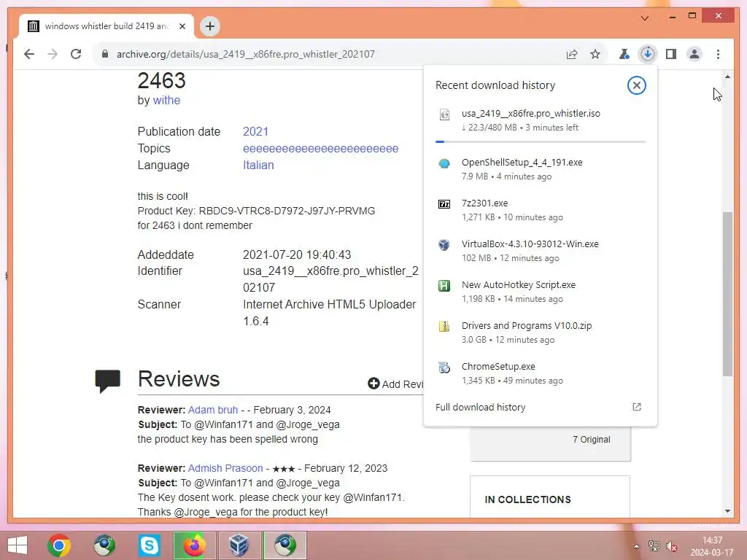The height and width of the screenshot is (560, 747).
Task: Open VirtualBox-4.3.10-93012-Win.exe download entry
Action: click(x=541, y=251)
